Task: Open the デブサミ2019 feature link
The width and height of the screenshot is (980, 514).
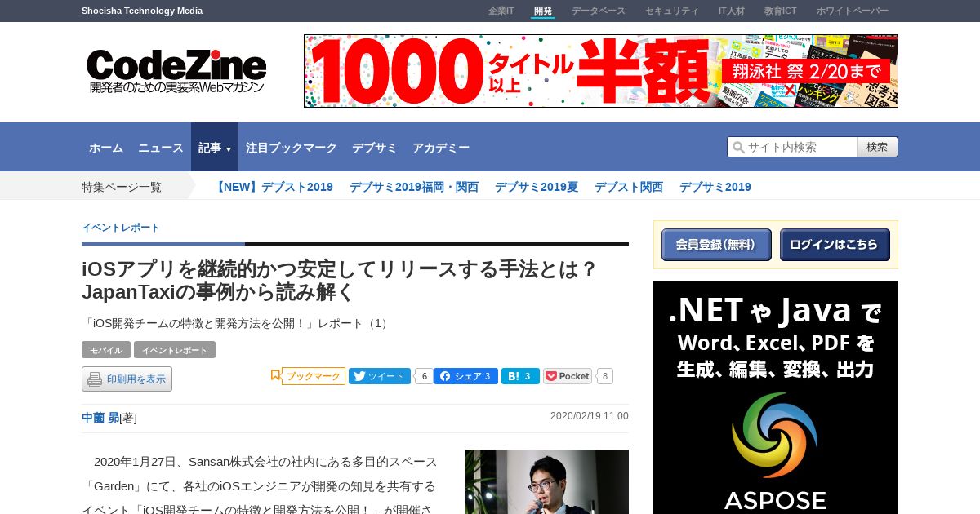Action: (x=715, y=187)
